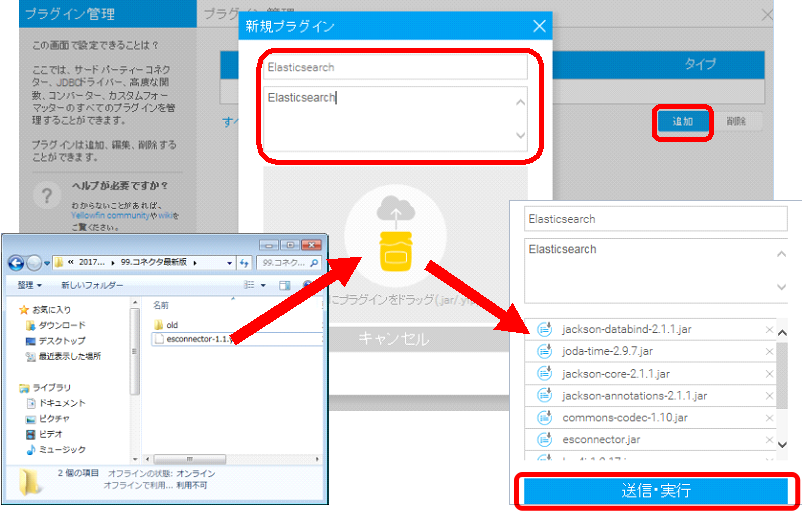The height and width of the screenshot is (522, 802).
Task: Close the 新規プラグイン dialog
Action: (539, 26)
